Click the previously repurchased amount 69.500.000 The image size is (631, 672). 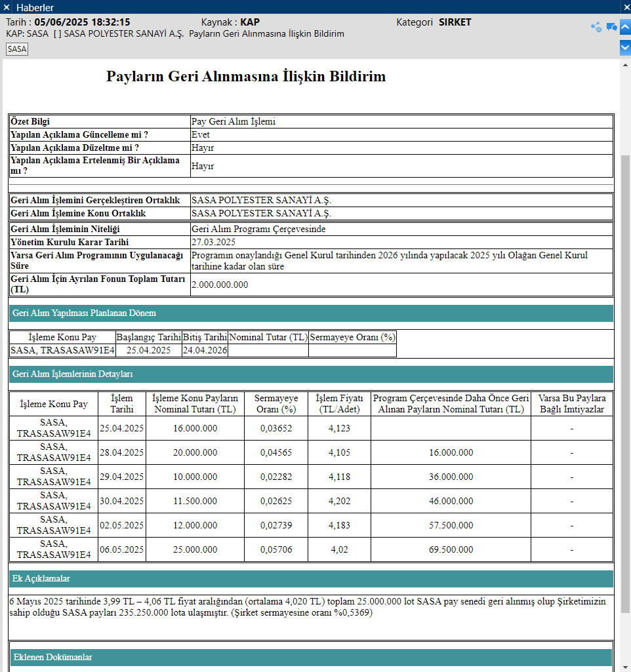(x=451, y=549)
